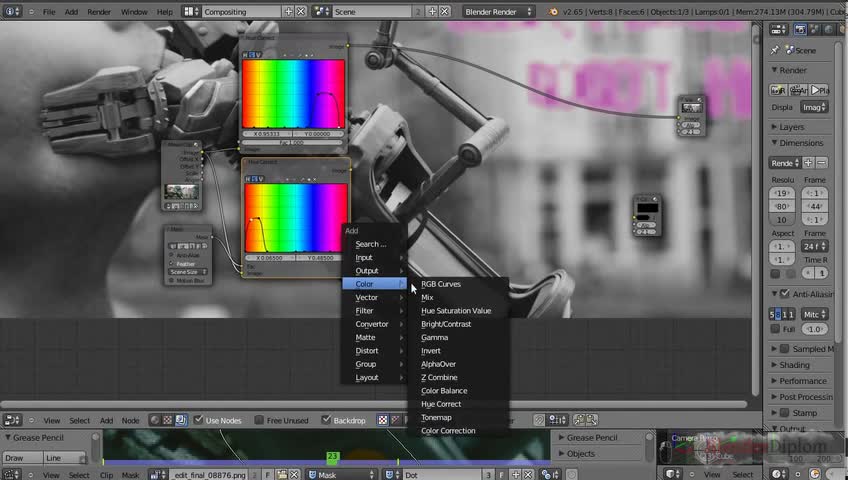Select the compositing nodes tree type icon
Viewport: 848px width, 480px height.
point(181,420)
